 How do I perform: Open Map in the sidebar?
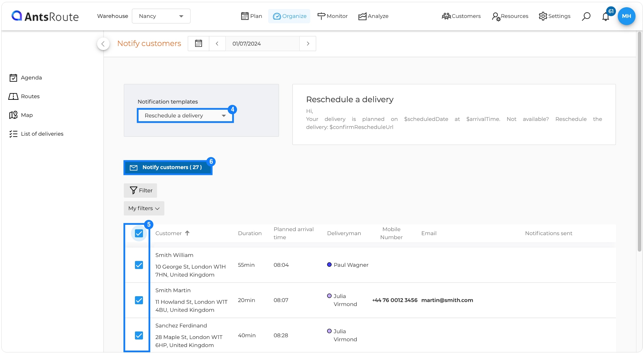(21, 115)
